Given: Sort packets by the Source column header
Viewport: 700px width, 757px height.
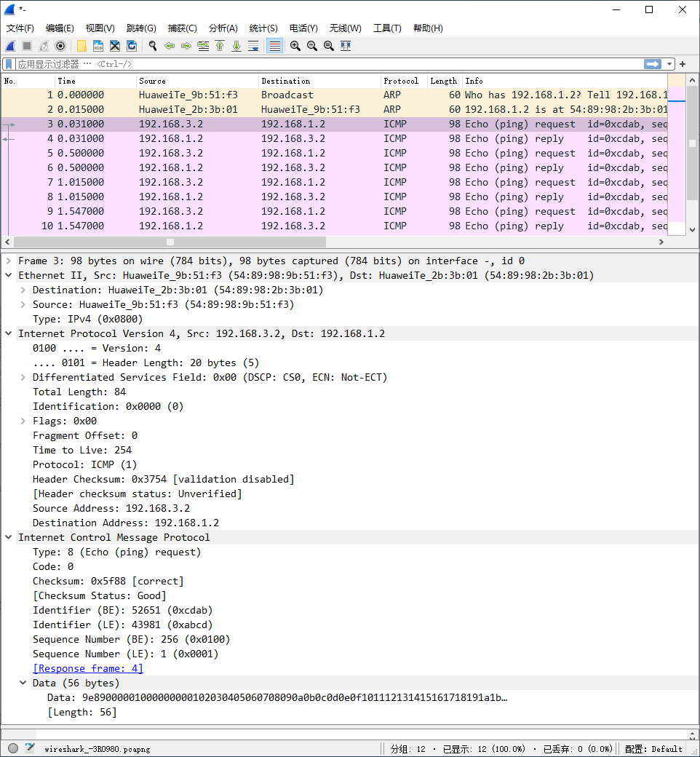Looking at the screenshot, I should tap(197, 81).
